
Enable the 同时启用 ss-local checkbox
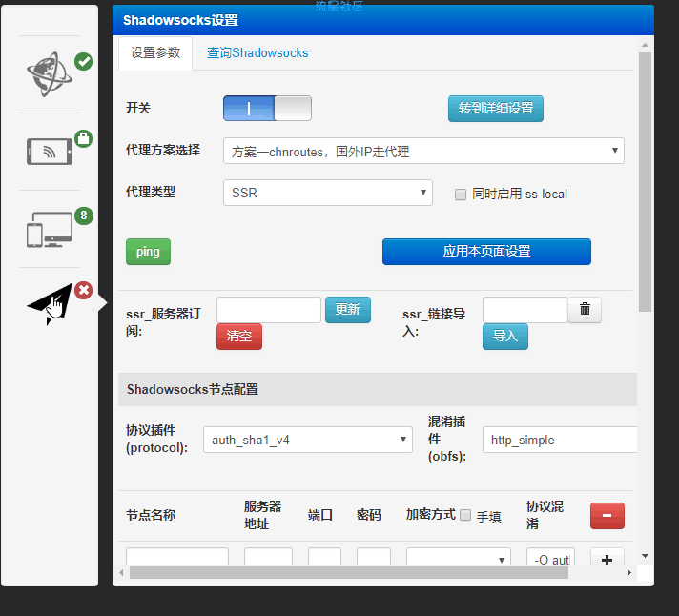click(x=461, y=195)
